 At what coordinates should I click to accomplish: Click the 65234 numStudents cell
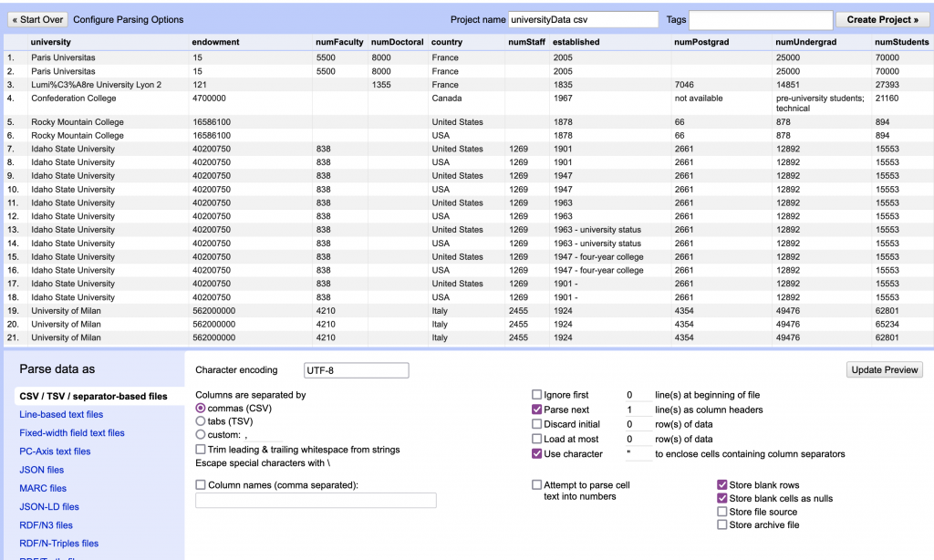tap(887, 324)
